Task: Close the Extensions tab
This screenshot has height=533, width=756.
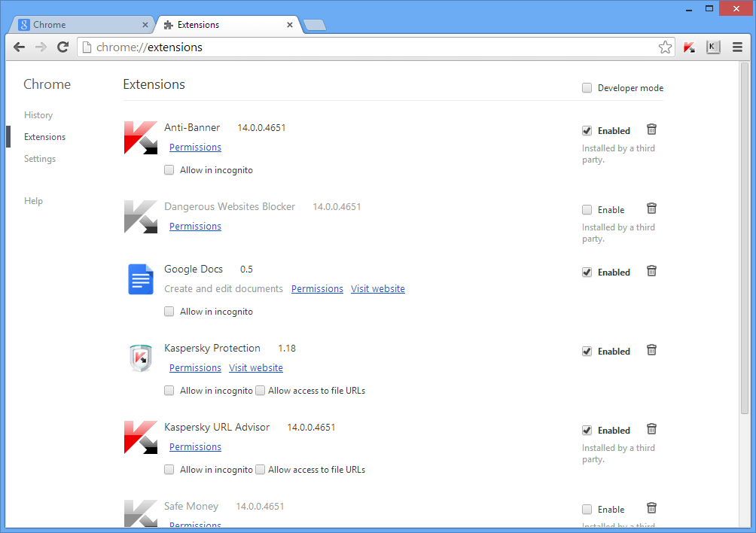Action: (290, 25)
